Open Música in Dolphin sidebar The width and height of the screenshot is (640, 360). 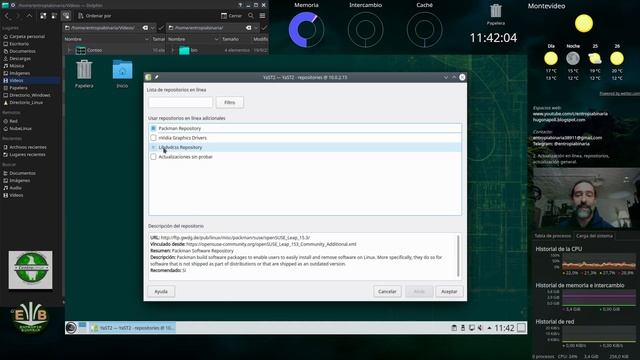tap(17, 66)
